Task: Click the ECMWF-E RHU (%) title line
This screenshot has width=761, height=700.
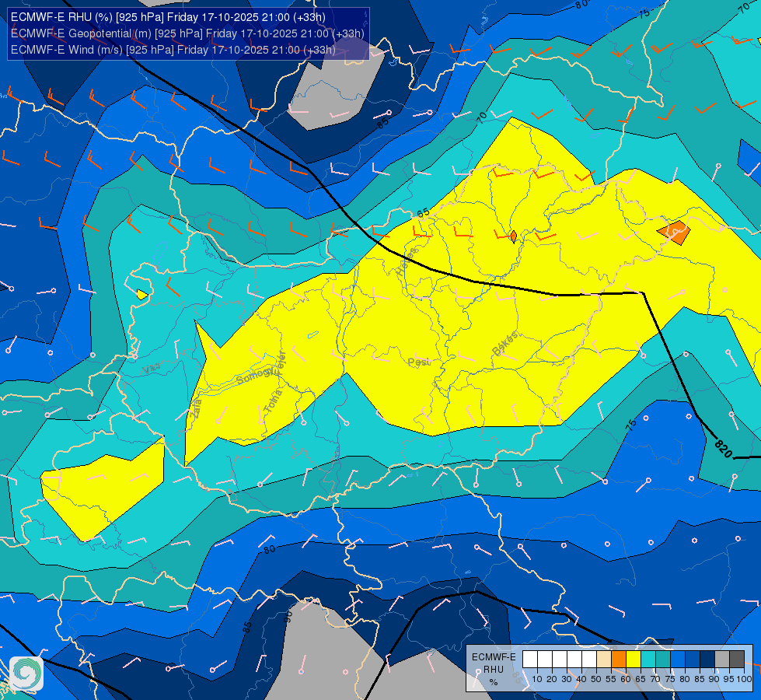Action: 168,17
